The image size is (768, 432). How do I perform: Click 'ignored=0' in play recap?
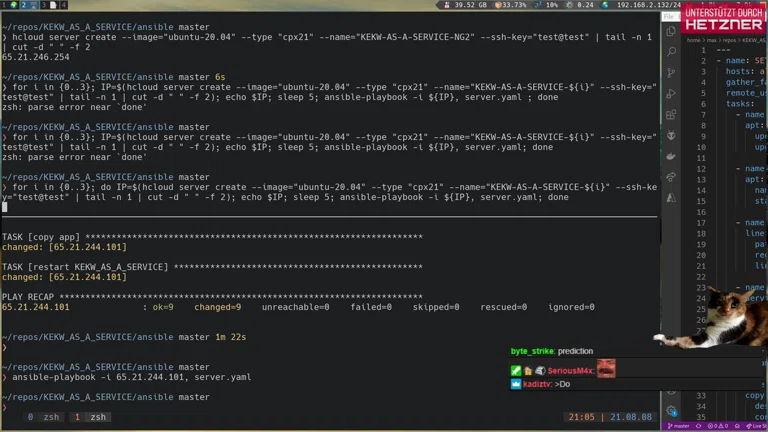click(571, 307)
